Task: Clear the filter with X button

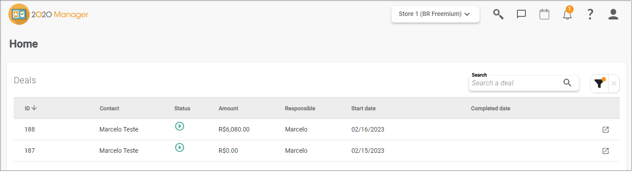Action: (614, 83)
